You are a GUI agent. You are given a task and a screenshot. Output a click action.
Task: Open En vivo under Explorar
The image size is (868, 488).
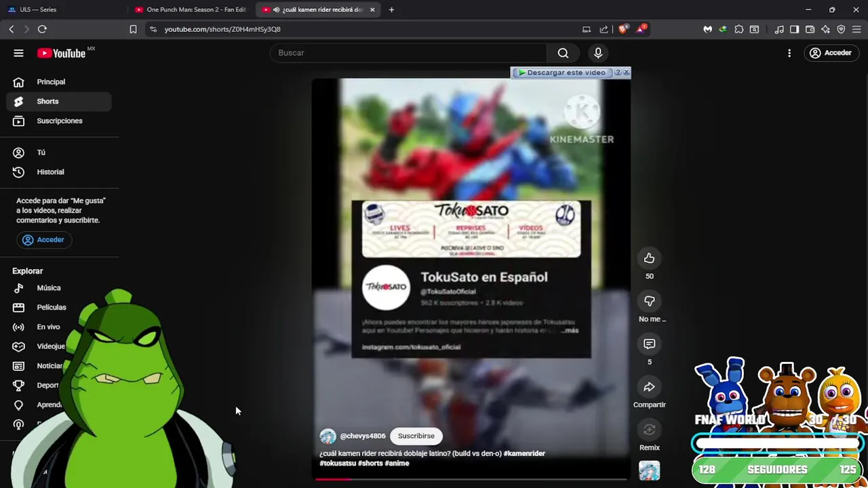(60, 327)
